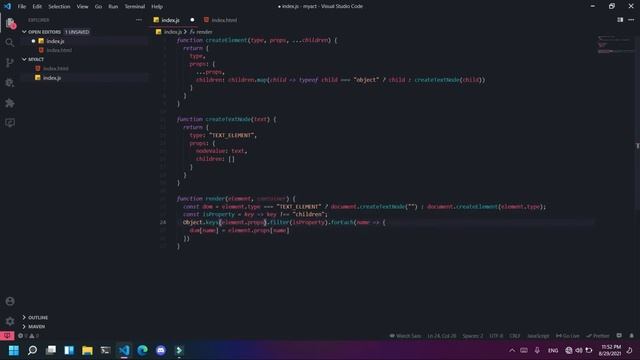The image size is (640, 360).
Task: Open the Explorer view in the activity bar
Action: click(x=10, y=23)
